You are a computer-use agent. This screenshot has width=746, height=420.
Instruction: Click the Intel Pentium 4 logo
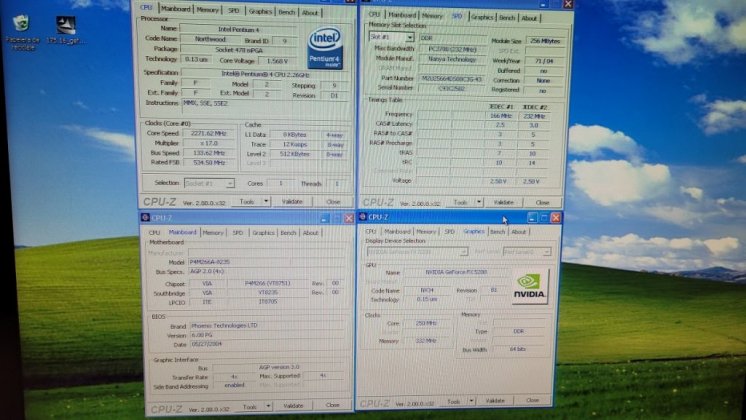(x=325, y=48)
